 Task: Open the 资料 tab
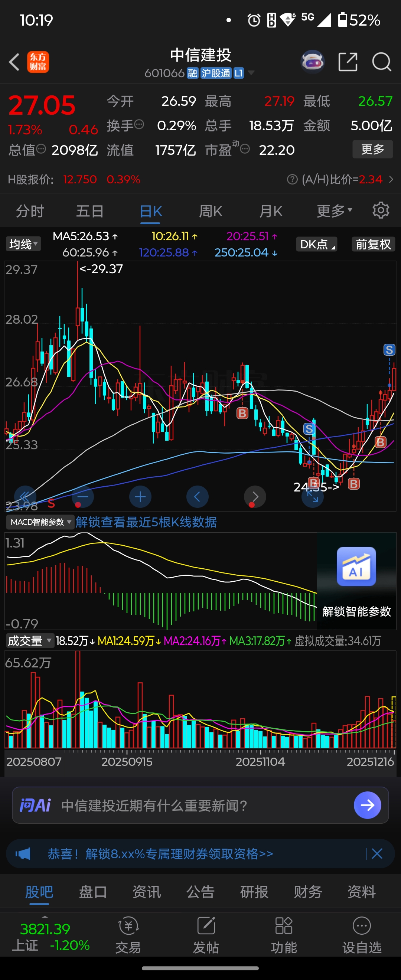362,892
